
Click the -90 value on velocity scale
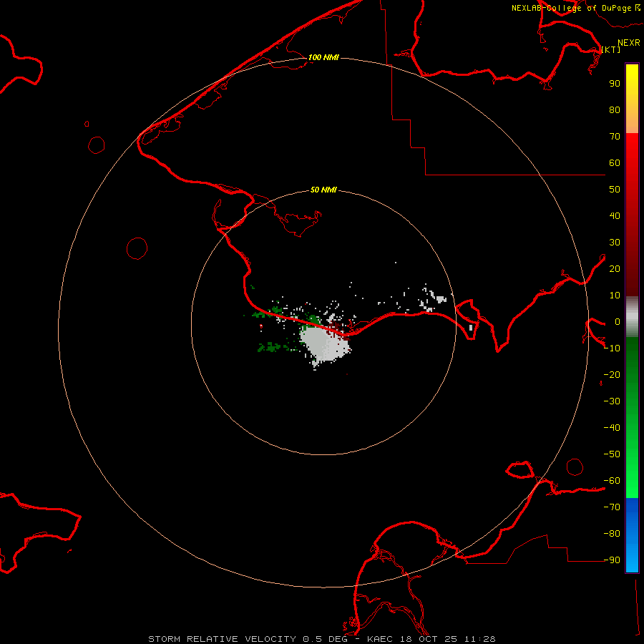[x=612, y=560]
